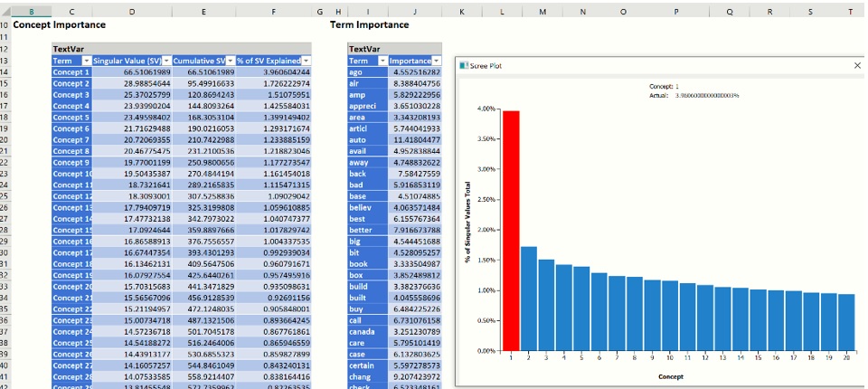Screen dimensions: 868x389
Task: Open the % of SV Explained filter
Action: pos(305,60)
